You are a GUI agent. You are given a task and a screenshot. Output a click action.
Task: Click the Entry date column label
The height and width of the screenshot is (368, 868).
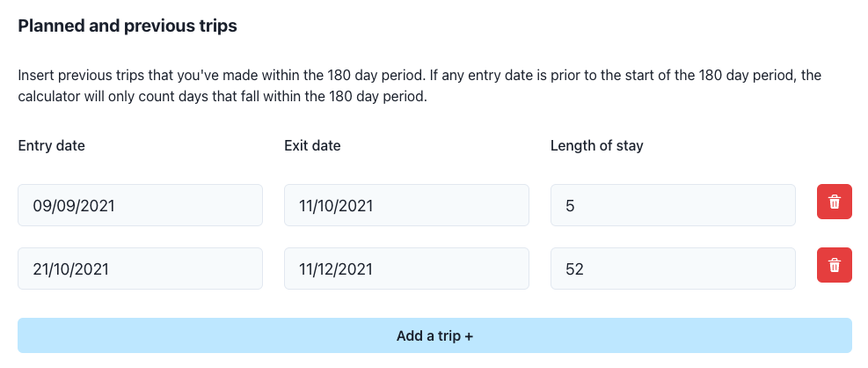(x=52, y=146)
